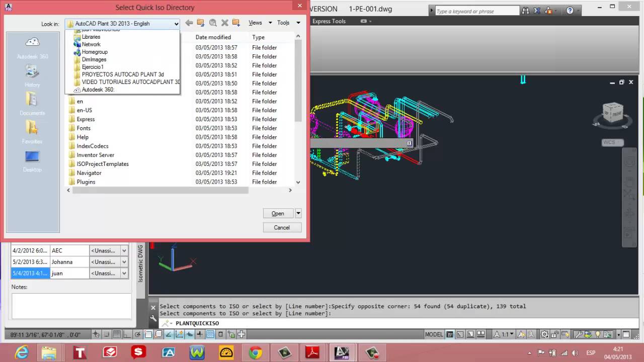Open Autodesk 360 in the places sidebar
The image size is (644, 362).
tap(32, 48)
